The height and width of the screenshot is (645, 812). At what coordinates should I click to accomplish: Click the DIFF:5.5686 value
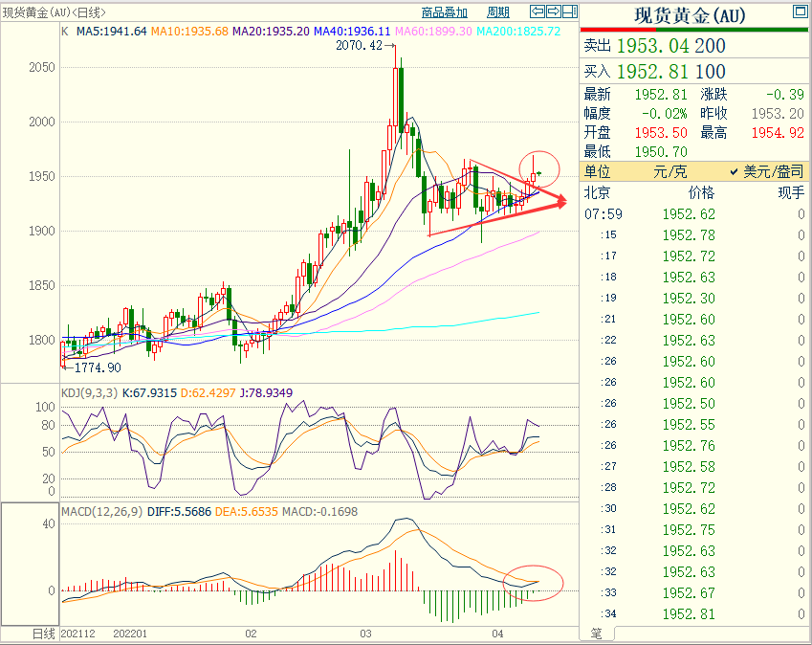[x=179, y=512]
